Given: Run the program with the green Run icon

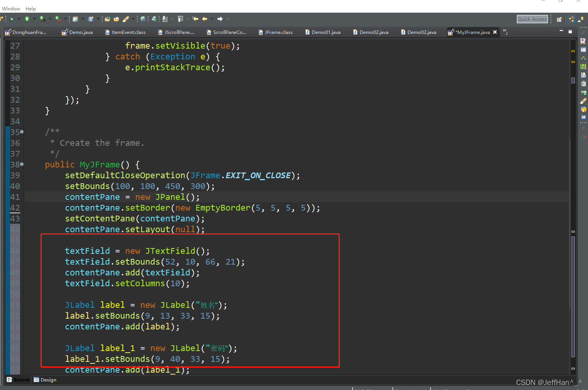Looking at the screenshot, I should click(x=27, y=19).
